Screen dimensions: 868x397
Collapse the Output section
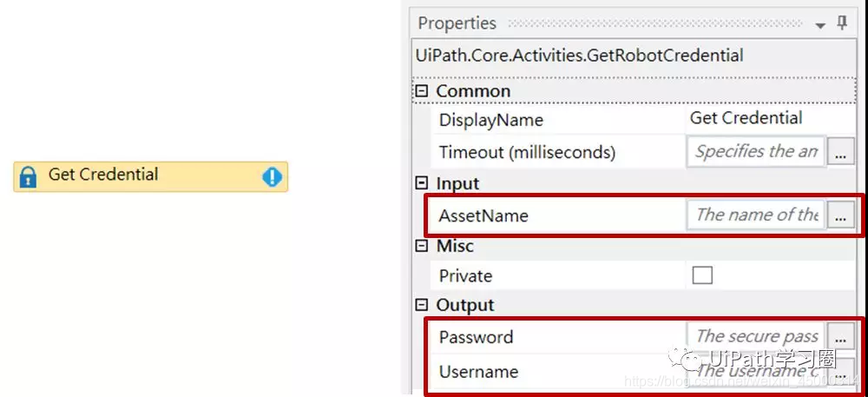422,305
